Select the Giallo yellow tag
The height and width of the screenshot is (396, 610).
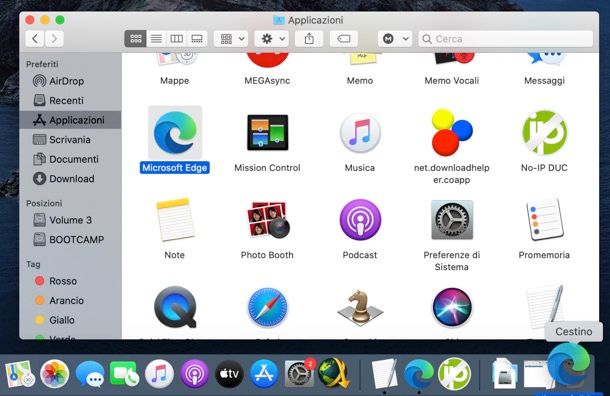click(x=70, y=320)
